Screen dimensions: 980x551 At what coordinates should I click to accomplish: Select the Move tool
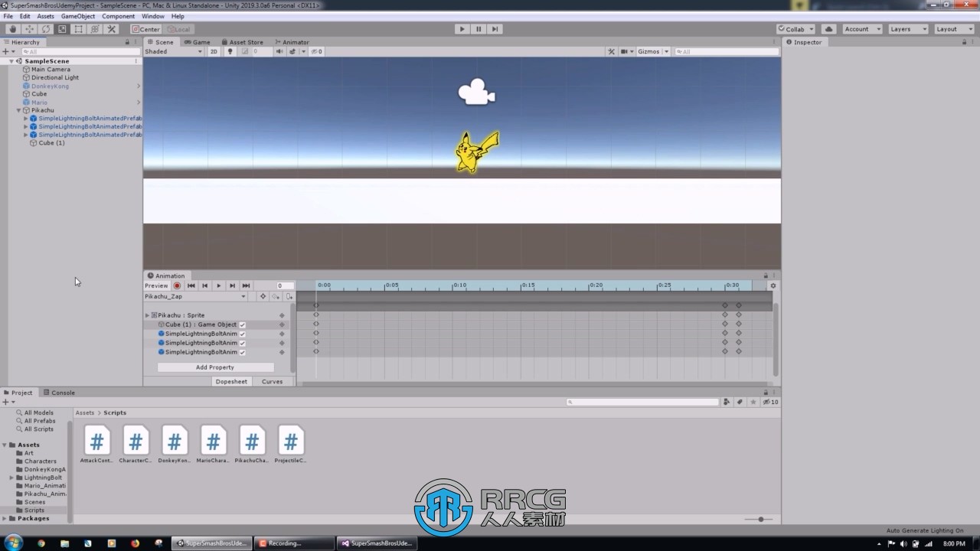pyautogui.click(x=29, y=29)
